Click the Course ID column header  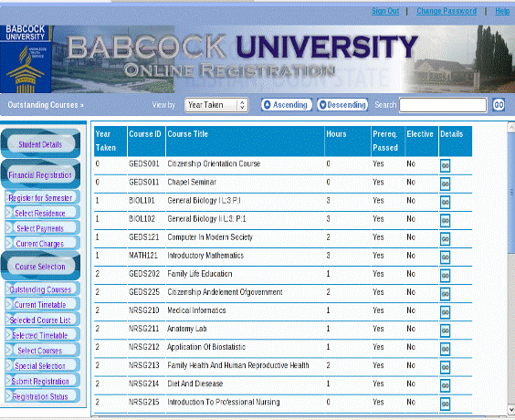point(146,141)
